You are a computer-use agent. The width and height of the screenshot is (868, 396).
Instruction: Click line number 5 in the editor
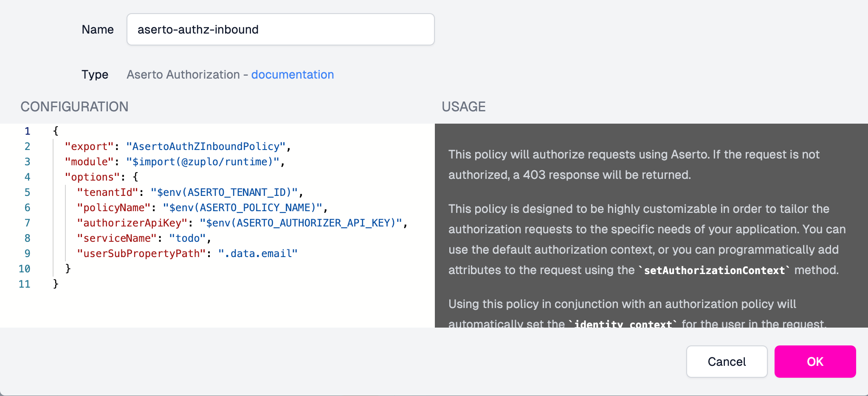pos(27,192)
